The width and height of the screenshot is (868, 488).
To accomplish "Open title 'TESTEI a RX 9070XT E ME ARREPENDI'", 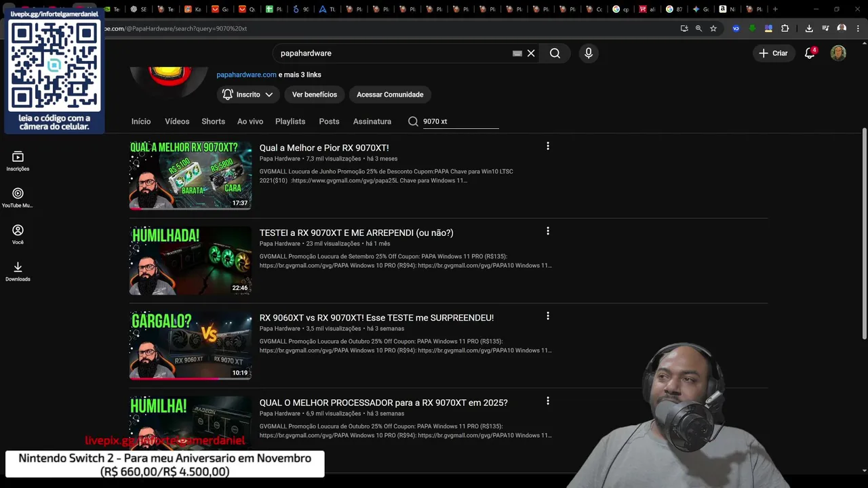I will click(x=356, y=232).
